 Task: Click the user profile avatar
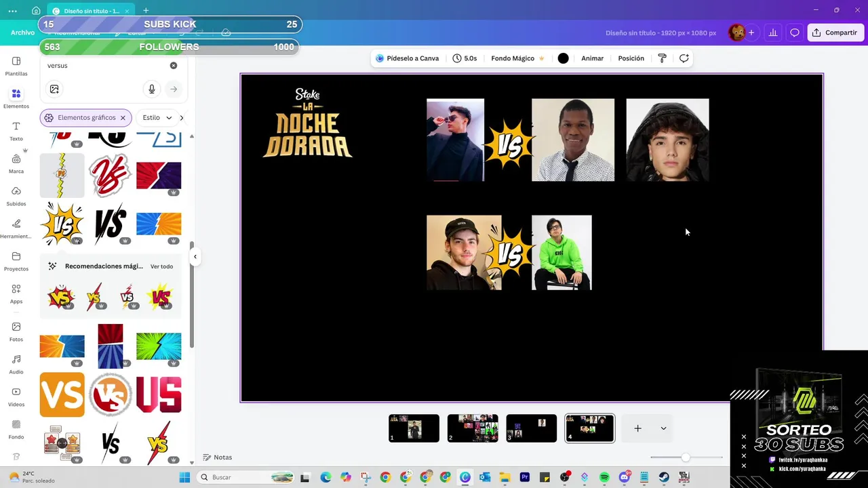tap(736, 33)
